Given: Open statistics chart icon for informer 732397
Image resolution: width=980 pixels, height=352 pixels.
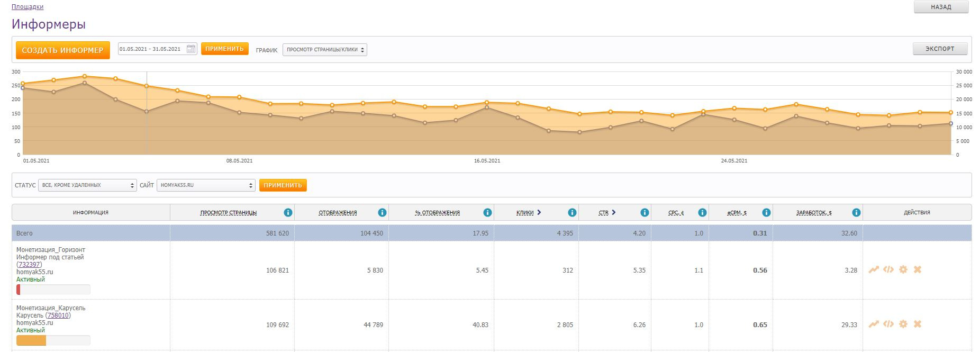Looking at the screenshot, I should point(874,269).
